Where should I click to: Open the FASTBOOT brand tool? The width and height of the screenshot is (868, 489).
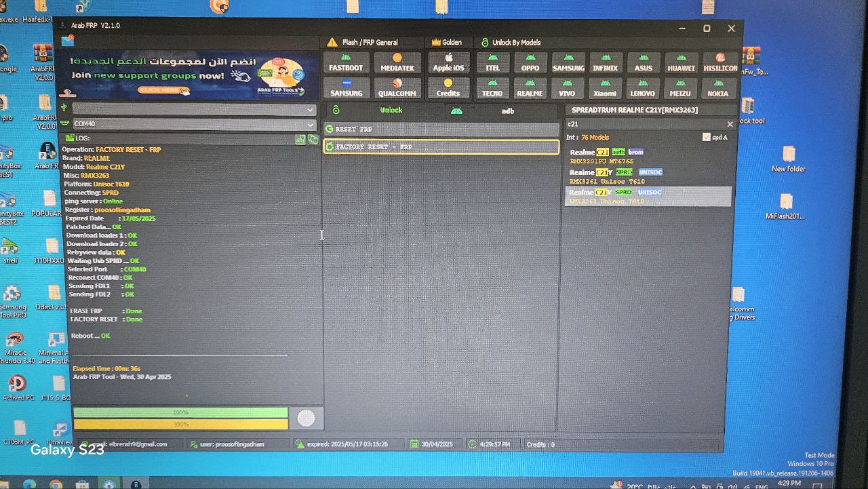[x=346, y=62]
